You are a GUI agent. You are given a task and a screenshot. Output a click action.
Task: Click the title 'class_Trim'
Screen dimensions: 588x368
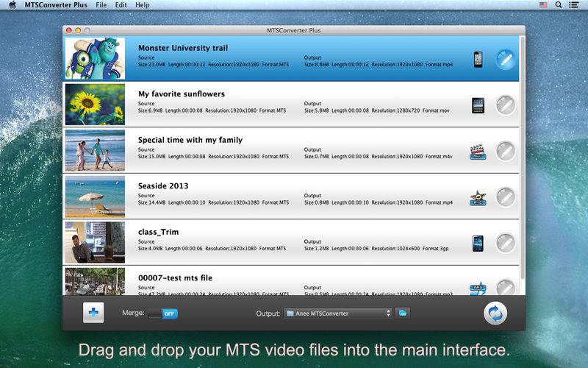point(158,232)
